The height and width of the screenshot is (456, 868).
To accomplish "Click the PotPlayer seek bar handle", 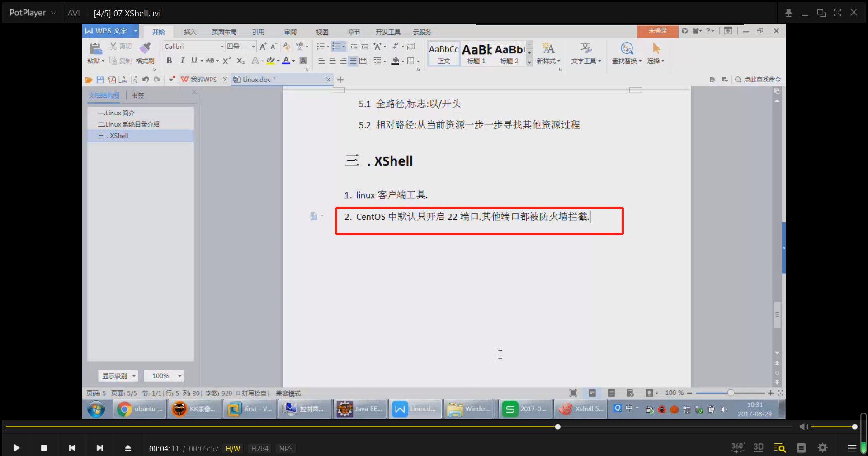I will 558,427.
